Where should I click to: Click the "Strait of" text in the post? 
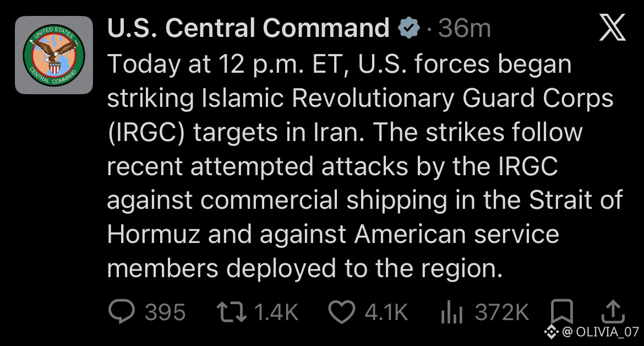pyautogui.click(x=576, y=200)
